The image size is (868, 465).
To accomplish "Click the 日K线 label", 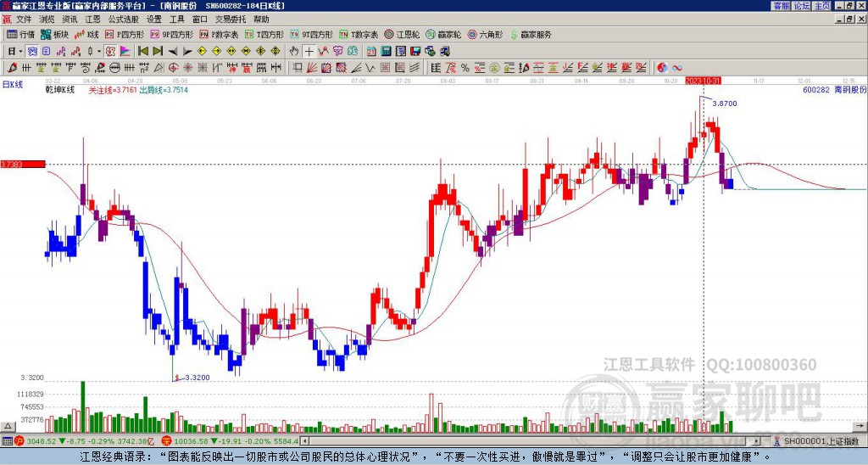I will click(12, 85).
